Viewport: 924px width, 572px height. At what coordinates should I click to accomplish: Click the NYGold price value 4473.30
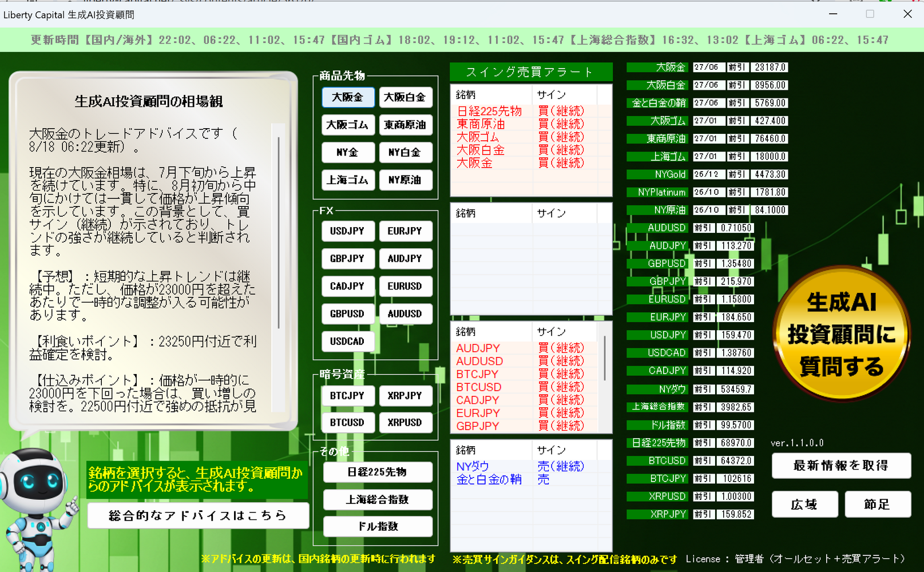[770, 174]
